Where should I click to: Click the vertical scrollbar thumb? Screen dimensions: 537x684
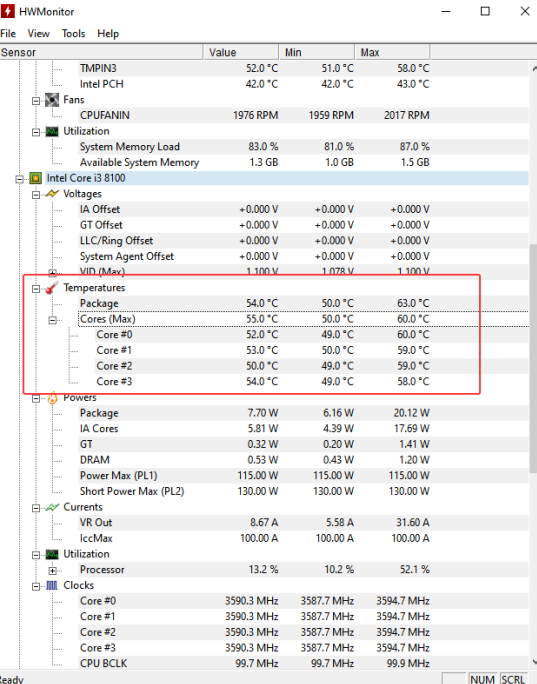(x=533, y=358)
